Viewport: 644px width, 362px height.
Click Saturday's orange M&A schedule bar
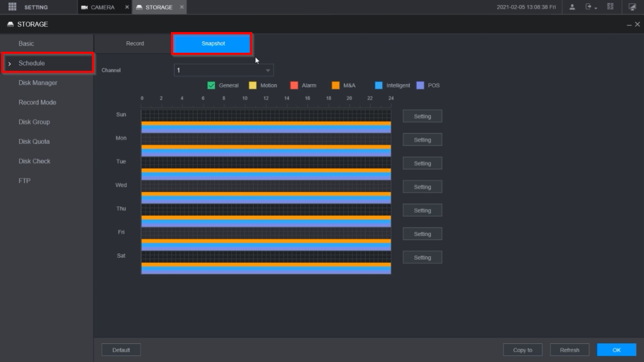tap(266, 265)
